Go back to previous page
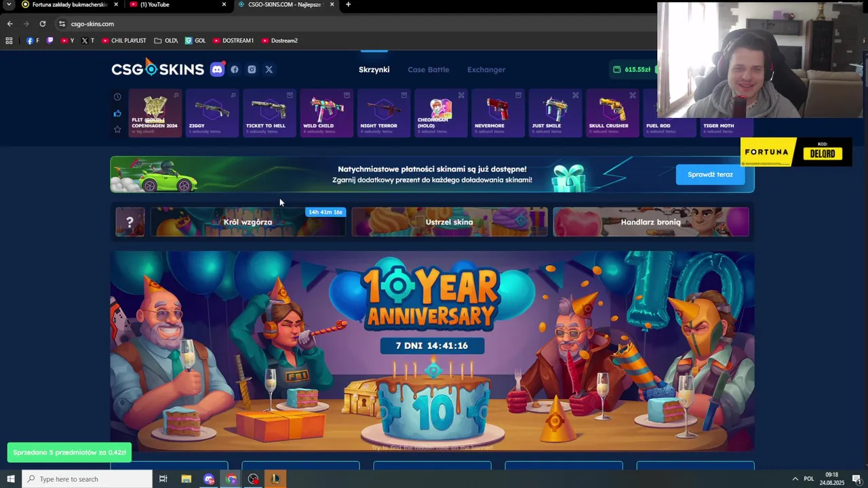 pyautogui.click(x=9, y=24)
